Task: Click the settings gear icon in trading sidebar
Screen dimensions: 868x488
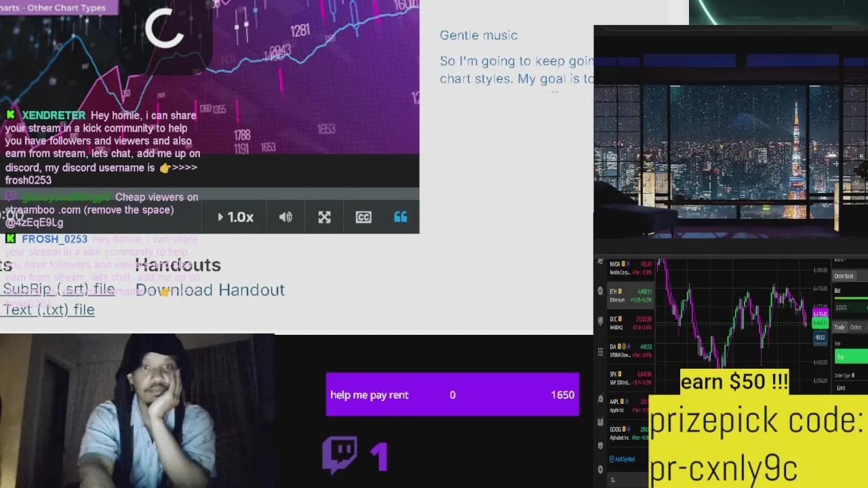Action: 600,469
